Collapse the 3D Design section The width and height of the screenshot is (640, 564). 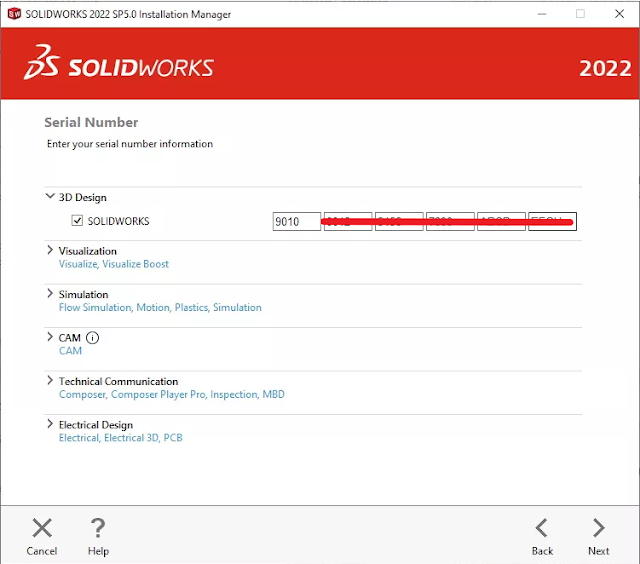tap(50, 196)
